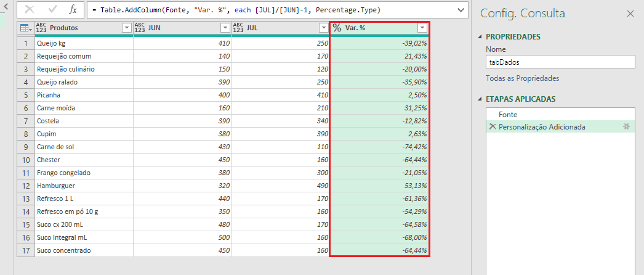This screenshot has width=644, height=275.
Task: Click the -39,02% value cell
Action: click(379, 43)
